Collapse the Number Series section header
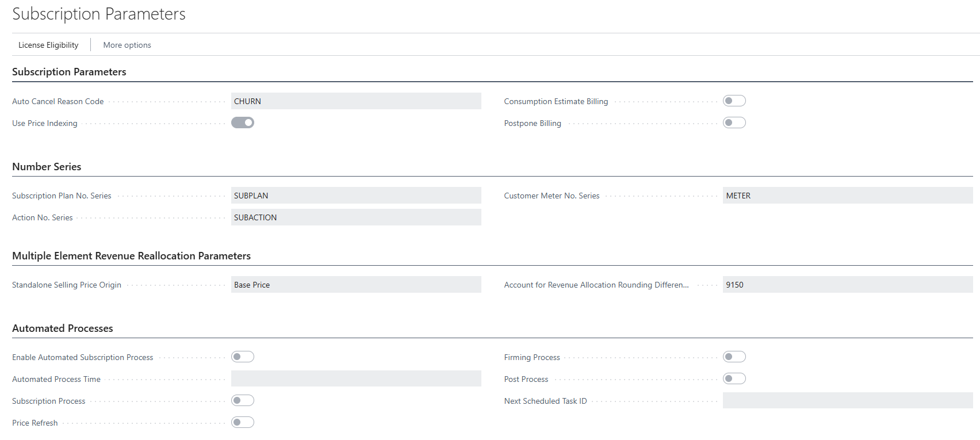980x440 pixels. coord(47,167)
